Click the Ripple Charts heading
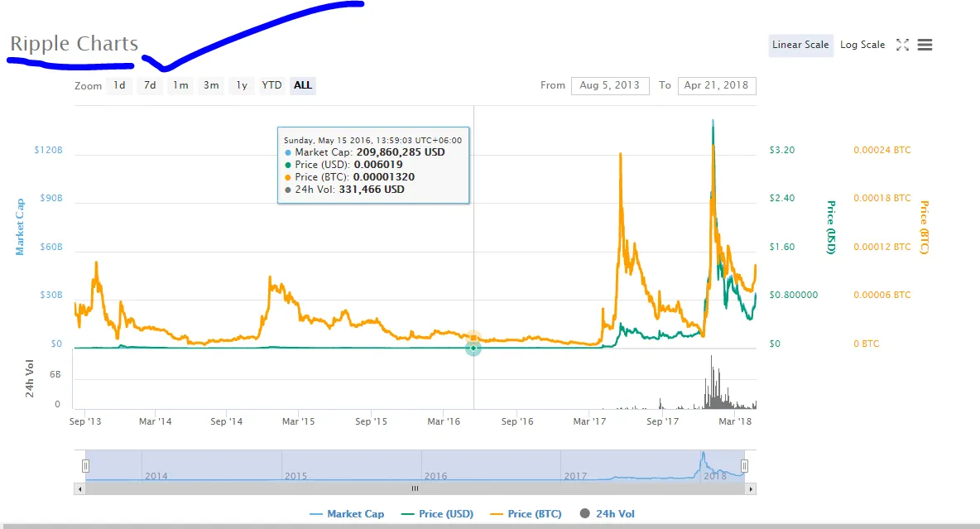Screen dimensions: 980x529 tap(74, 43)
